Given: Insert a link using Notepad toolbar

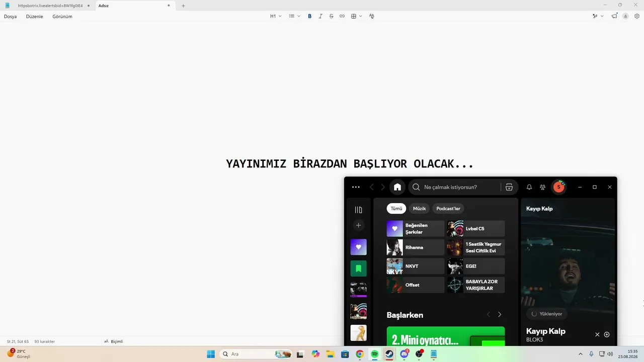Looking at the screenshot, I should (342, 16).
